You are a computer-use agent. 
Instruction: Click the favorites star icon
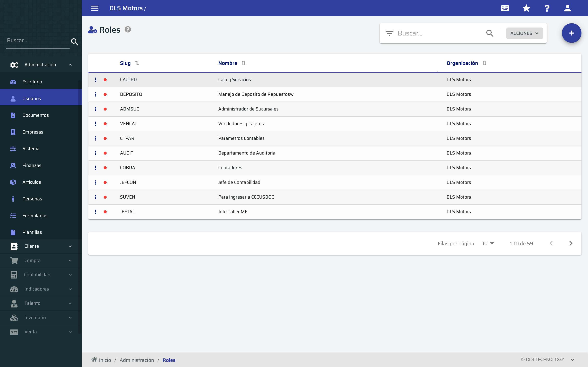(526, 8)
